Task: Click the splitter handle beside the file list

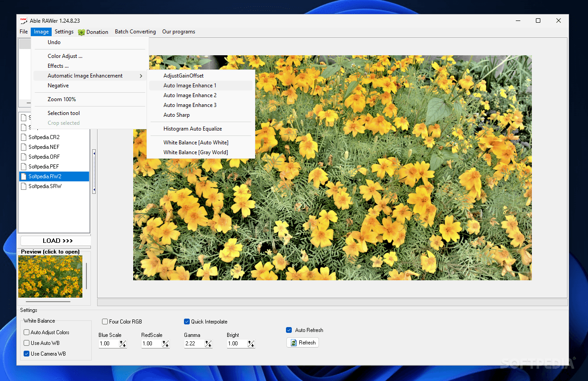Action: (x=94, y=172)
